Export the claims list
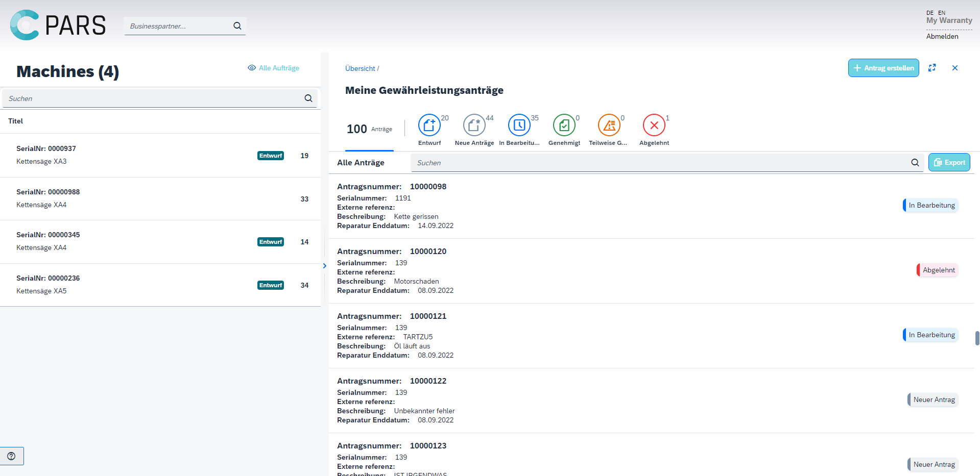This screenshot has height=476, width=980. [949, 163]
